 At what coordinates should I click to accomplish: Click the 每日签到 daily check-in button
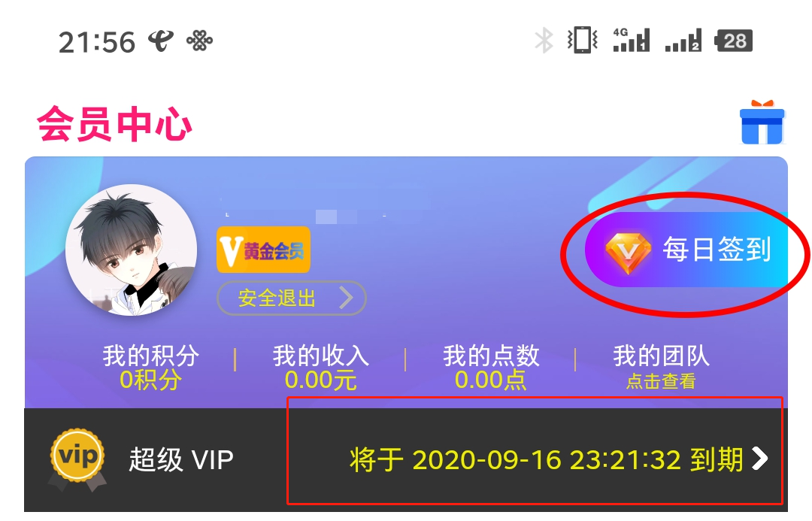click(x=686, y=250)
